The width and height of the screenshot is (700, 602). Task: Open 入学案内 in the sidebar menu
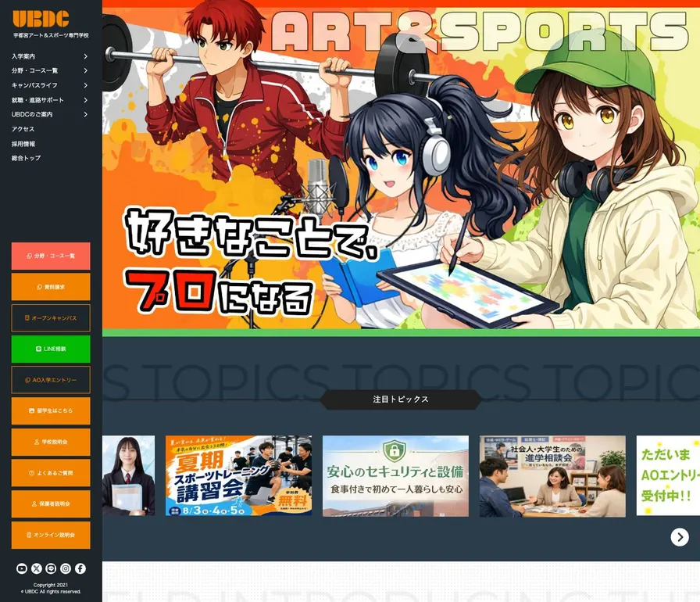click(23, 56)
